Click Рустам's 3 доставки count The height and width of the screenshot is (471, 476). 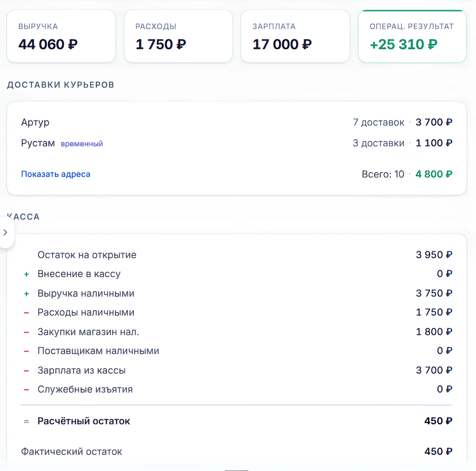coord(379,143)
